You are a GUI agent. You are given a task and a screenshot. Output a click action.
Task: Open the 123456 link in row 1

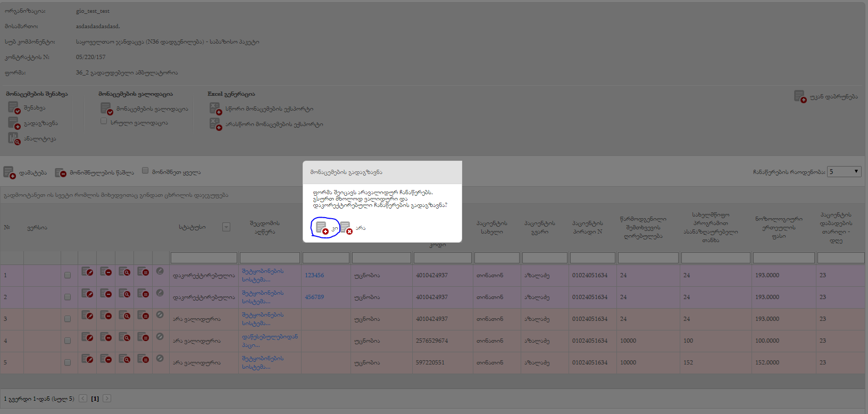pos(314,276)
